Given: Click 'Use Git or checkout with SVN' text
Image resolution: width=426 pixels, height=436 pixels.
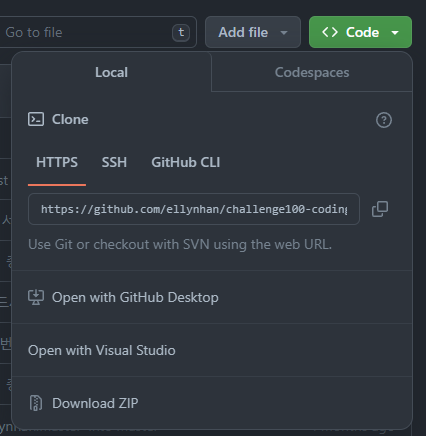Looking at the screenshot, I should [x=180, y=244].
